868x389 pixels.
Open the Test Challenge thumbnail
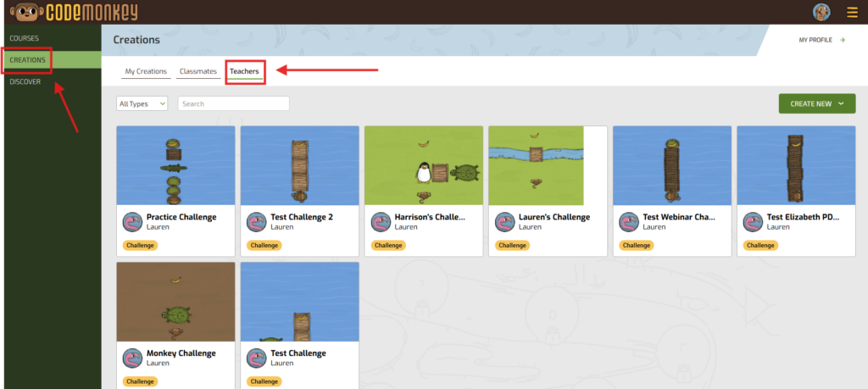(300, 302)
